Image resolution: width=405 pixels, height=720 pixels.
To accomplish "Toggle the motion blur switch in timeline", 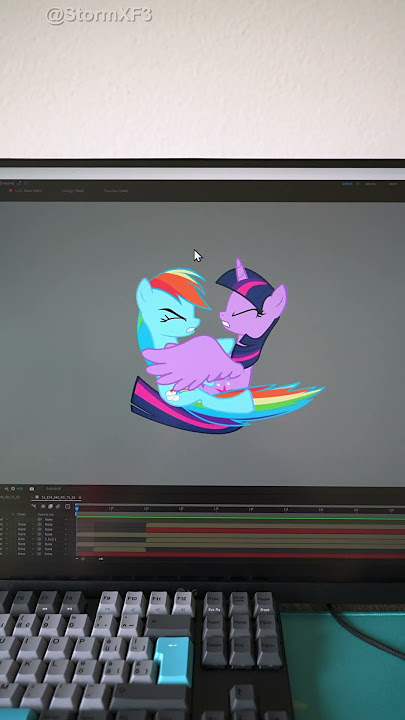I will 58,506.
